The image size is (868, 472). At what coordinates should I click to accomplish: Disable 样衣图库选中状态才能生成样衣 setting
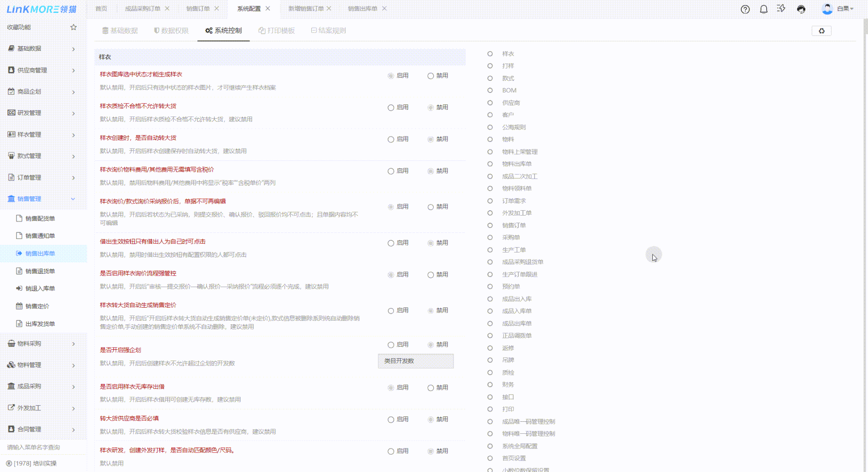(x=430, y=76)
